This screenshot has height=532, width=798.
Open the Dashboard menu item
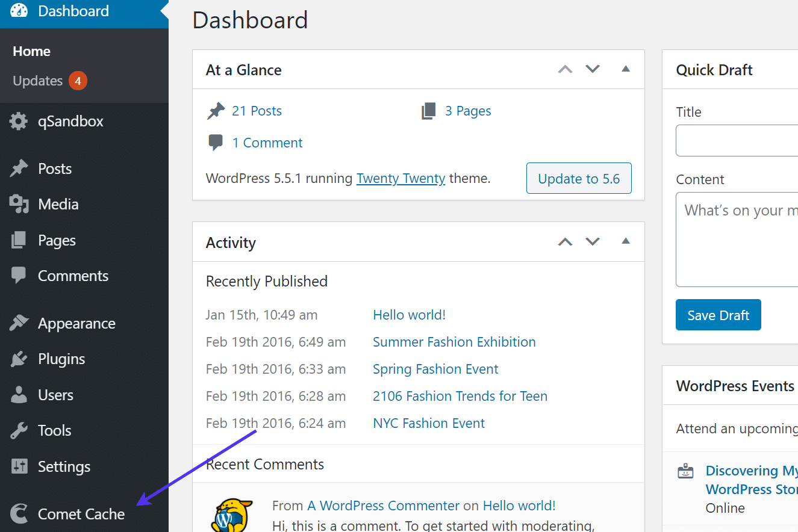click(x=84, y=12)
